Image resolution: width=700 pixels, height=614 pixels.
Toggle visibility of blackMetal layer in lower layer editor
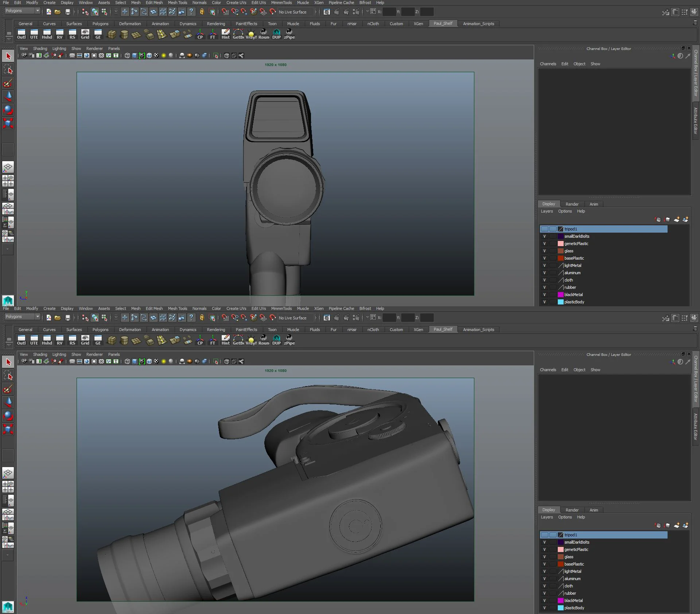(544, 601)
